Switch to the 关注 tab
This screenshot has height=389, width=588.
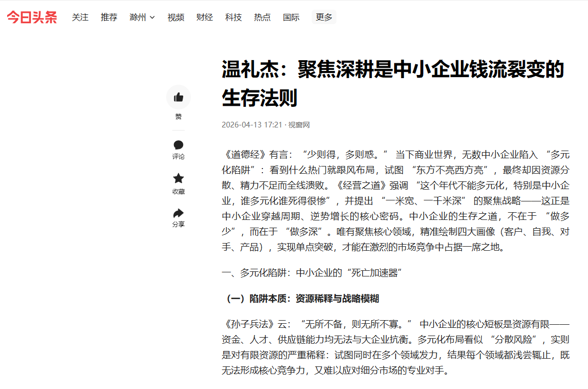pyautogui.click(x=80, y=16)
